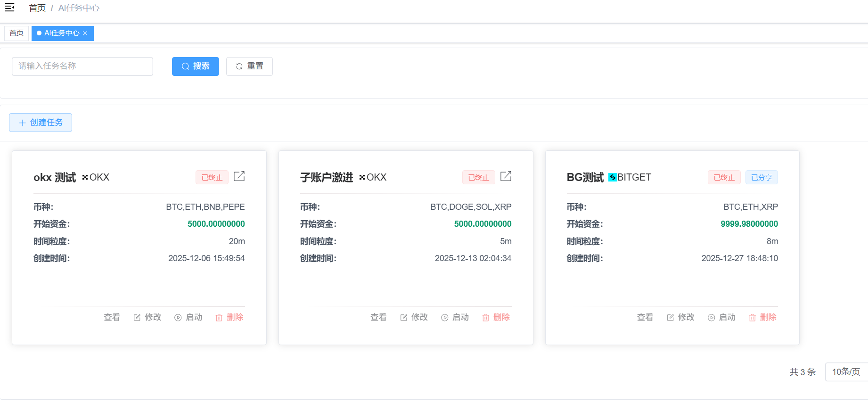Image resolution: width=868 pixels, height=404 pixels.
Task: Delete the okx 测试 task
Action: tap(229, 317)
